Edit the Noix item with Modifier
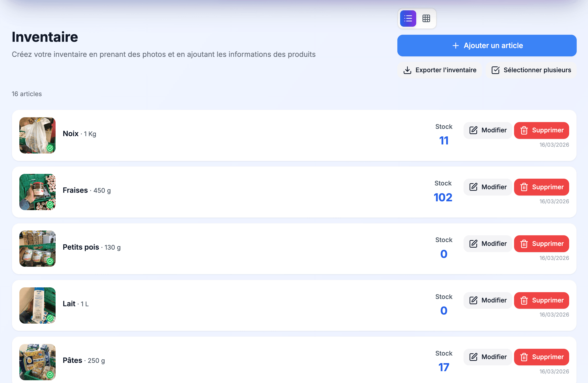588x383 pixels. point(488,130)
